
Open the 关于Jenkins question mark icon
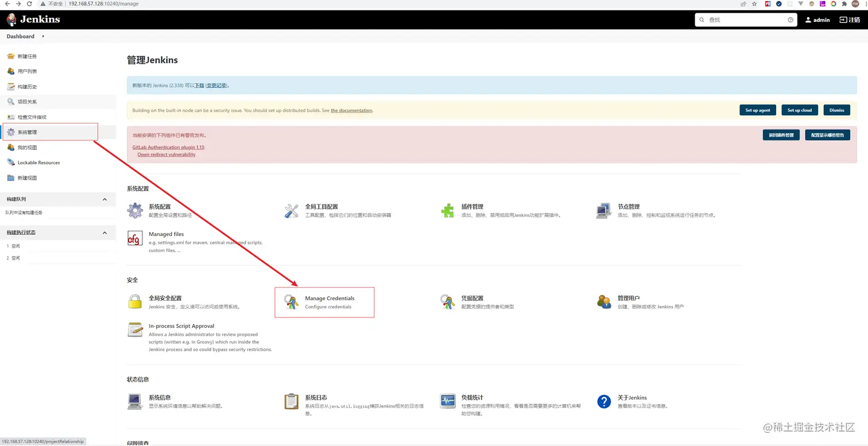pos(604,401)
